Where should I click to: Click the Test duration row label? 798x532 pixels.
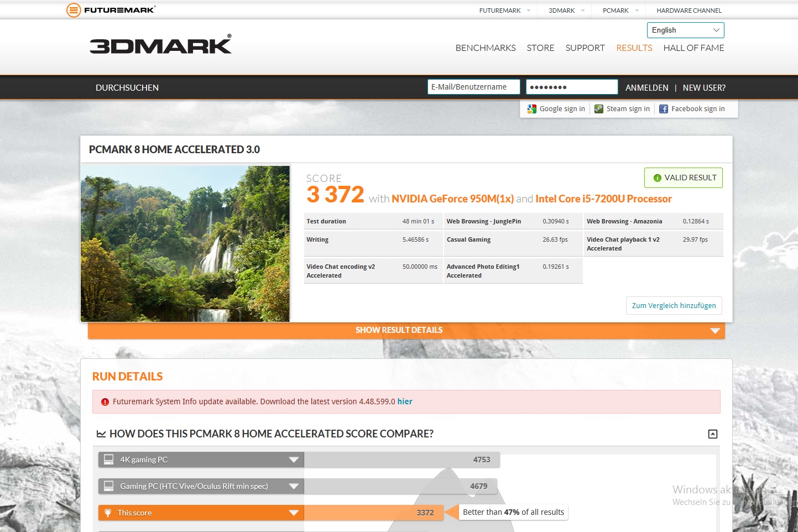326,221
